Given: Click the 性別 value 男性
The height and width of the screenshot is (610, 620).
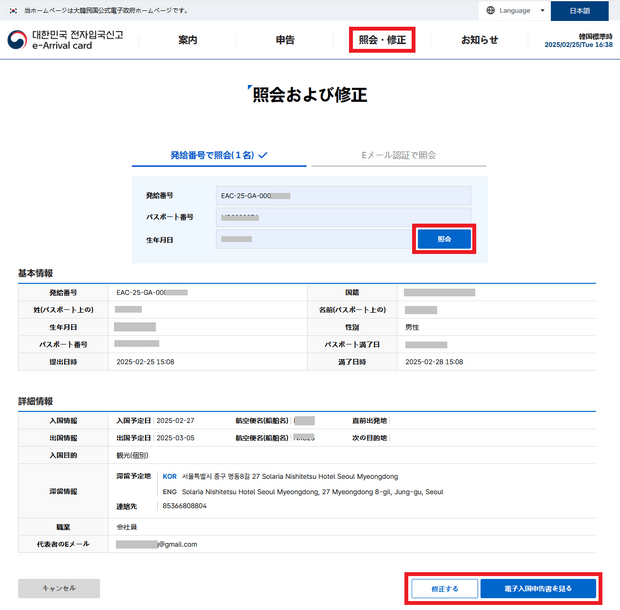Looking at the screenshot, I should [412, 327].
